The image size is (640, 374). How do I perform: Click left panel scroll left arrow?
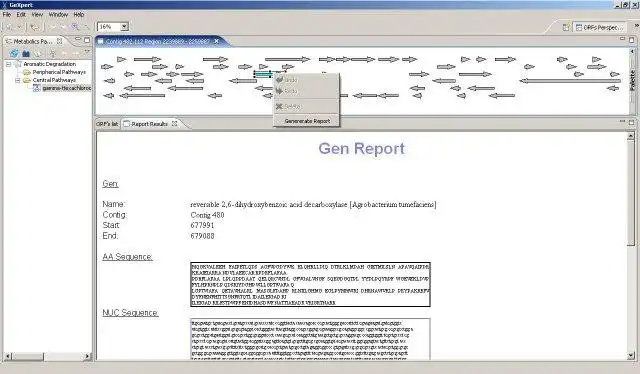[7, 356]
